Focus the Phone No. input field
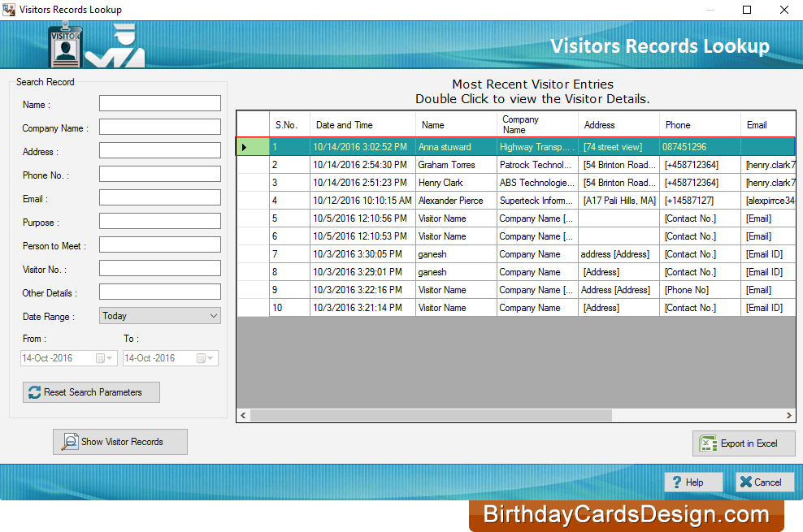 tap(160, 174)
